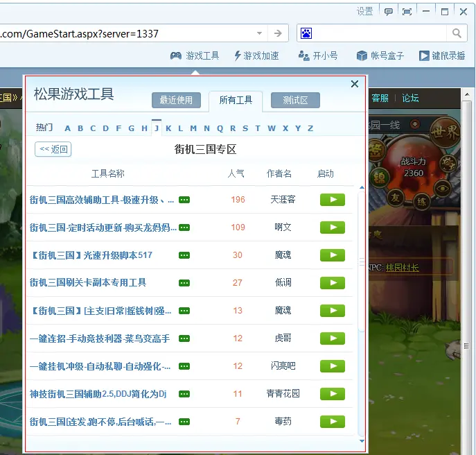476x455 pixels.
Task: Click the magnifier search icon
Action: [x=457, y=33]
